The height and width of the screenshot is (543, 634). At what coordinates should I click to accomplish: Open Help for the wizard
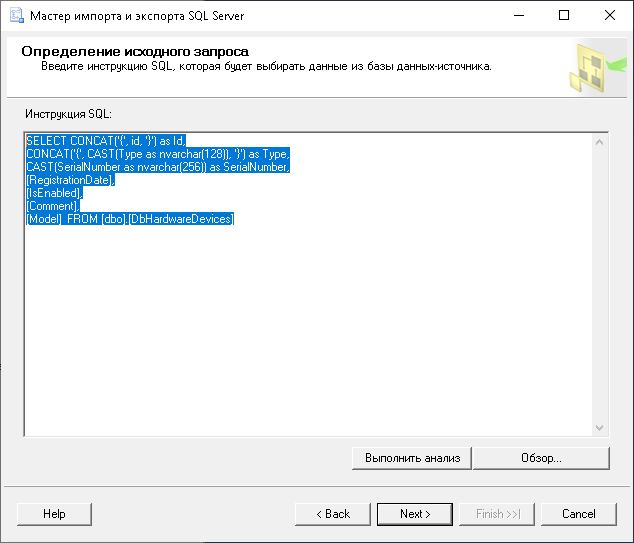(54, 514)
